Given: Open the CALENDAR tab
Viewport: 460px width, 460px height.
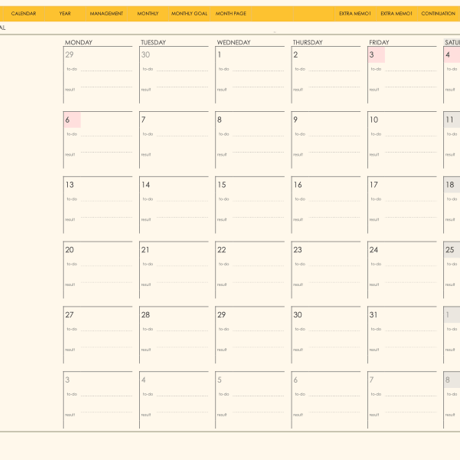Looking at the screenshot, I should [x=23, y=14].
